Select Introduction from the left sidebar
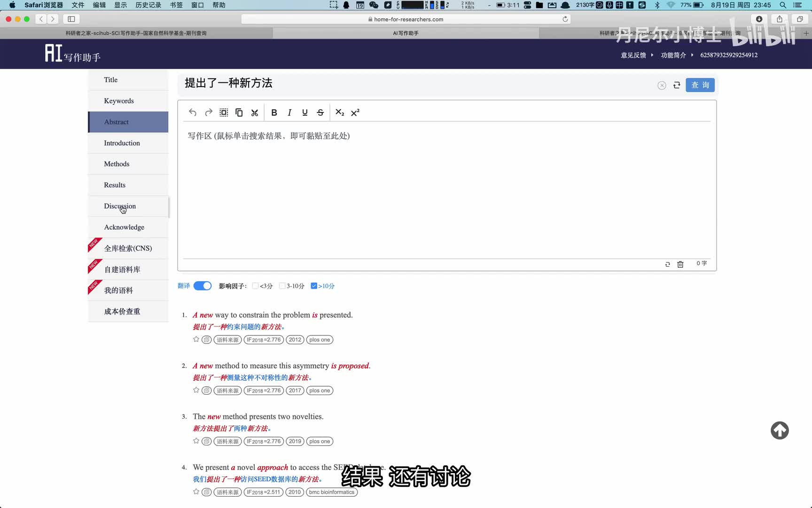Screen dimensions: 812x508 [x=122, y=143]
